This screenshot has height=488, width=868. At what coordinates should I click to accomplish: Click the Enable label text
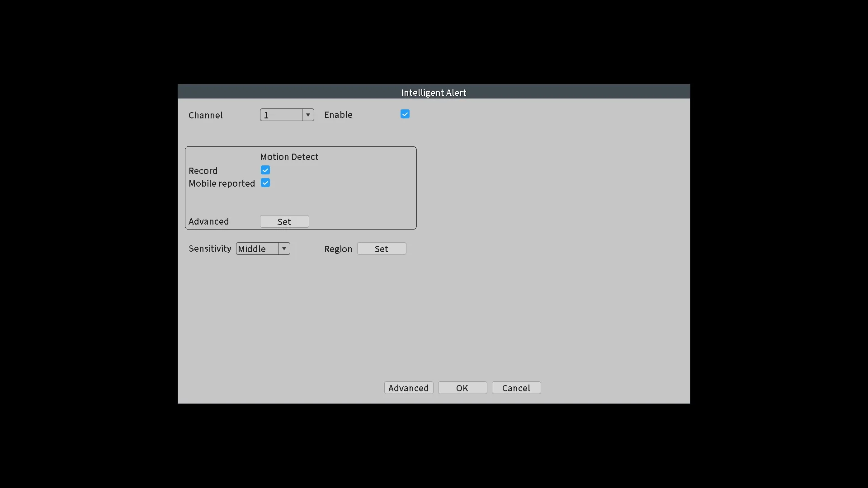click(338, 115)
